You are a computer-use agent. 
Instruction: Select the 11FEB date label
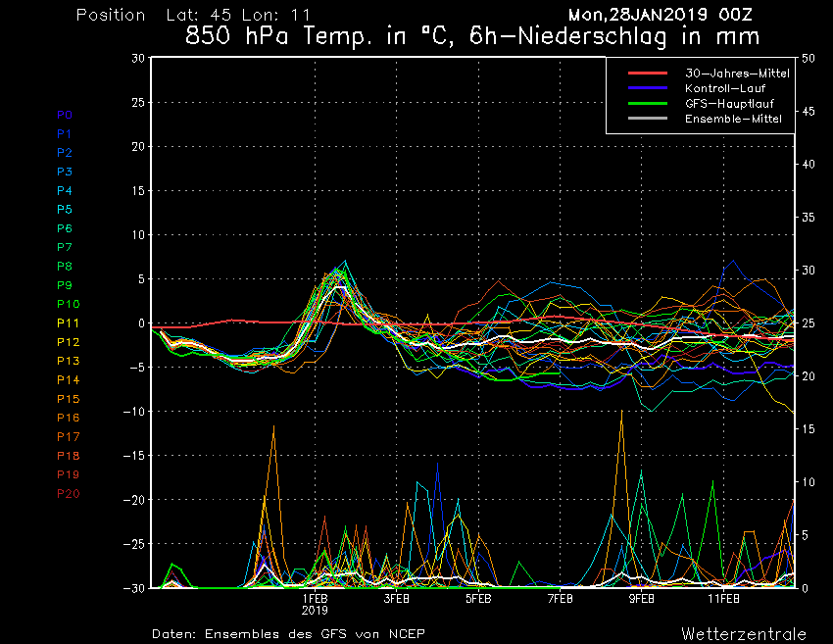tap(723, 599)
